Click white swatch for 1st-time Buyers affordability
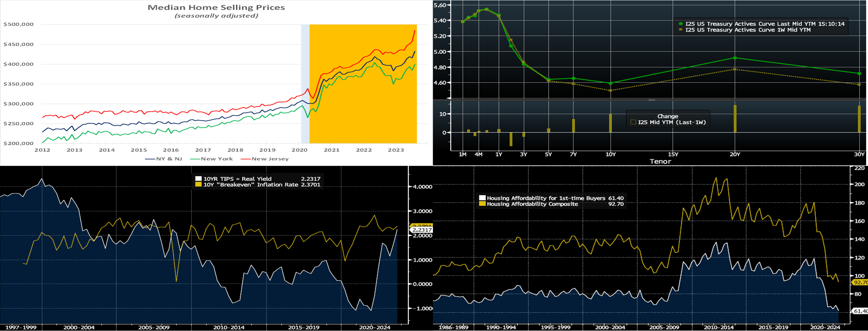The height and width of the screenshot is (331, 868). (x=482, y=198)
